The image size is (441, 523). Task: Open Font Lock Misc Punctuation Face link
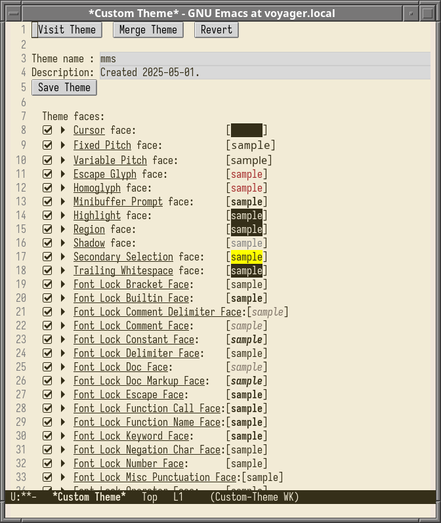click(x=155, y=477)
